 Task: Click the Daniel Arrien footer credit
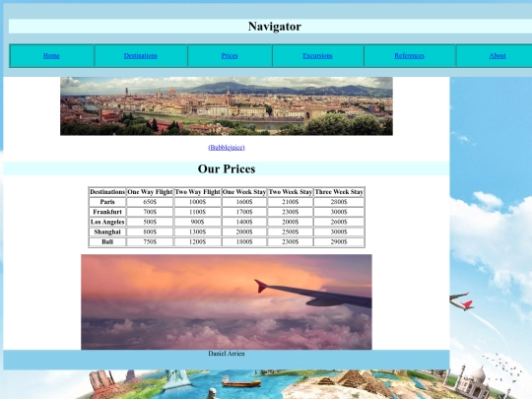click(227, 354)
